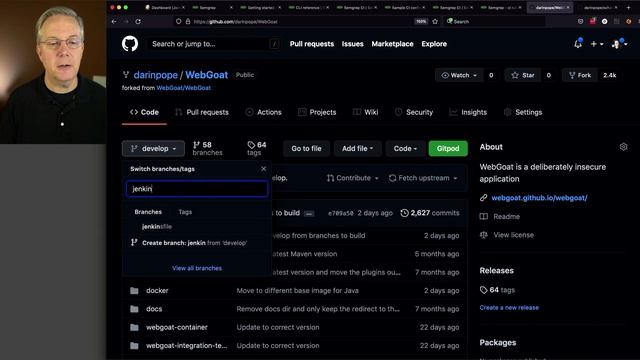Open the 58 branches link
This screenshot has height=360, width=640.
coord(207,149)
